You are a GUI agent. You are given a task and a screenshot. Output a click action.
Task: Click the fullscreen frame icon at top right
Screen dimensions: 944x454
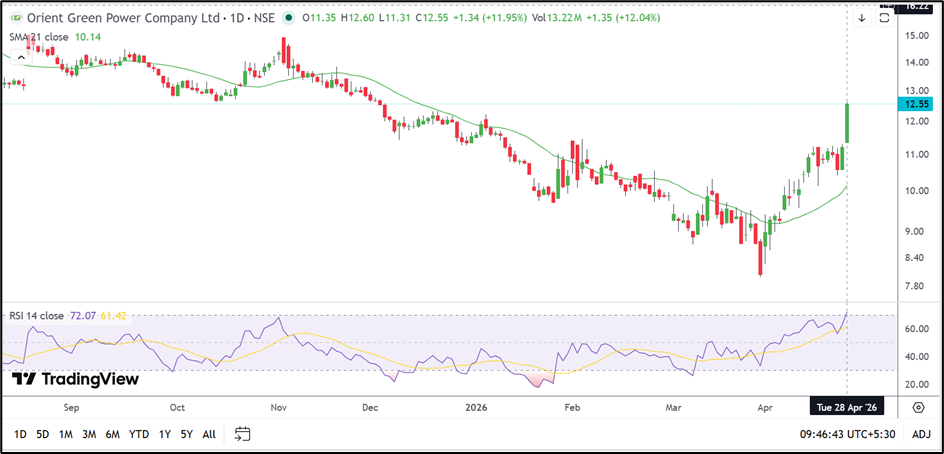click(x=884, y=18)
